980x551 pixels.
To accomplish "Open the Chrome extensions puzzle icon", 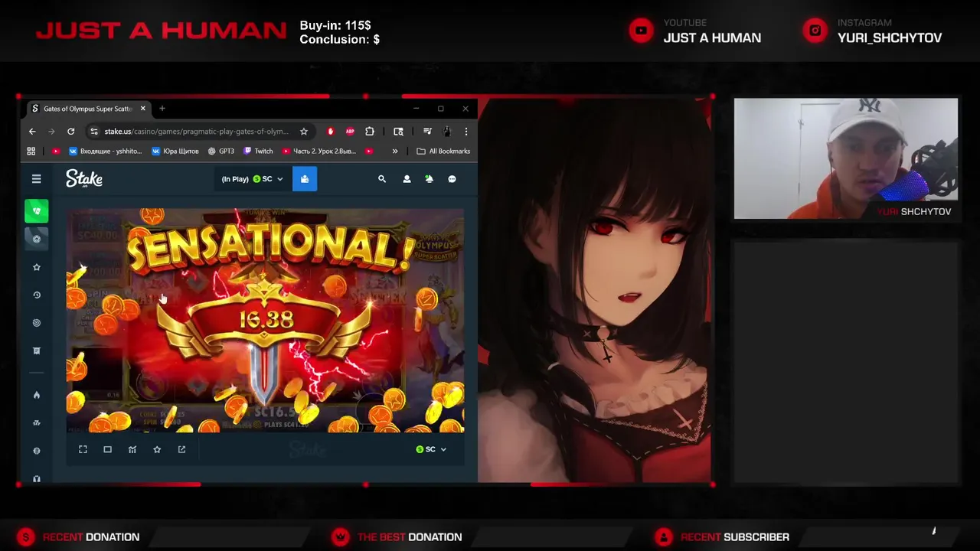I will pyautogui.click(x=370, y=132).
